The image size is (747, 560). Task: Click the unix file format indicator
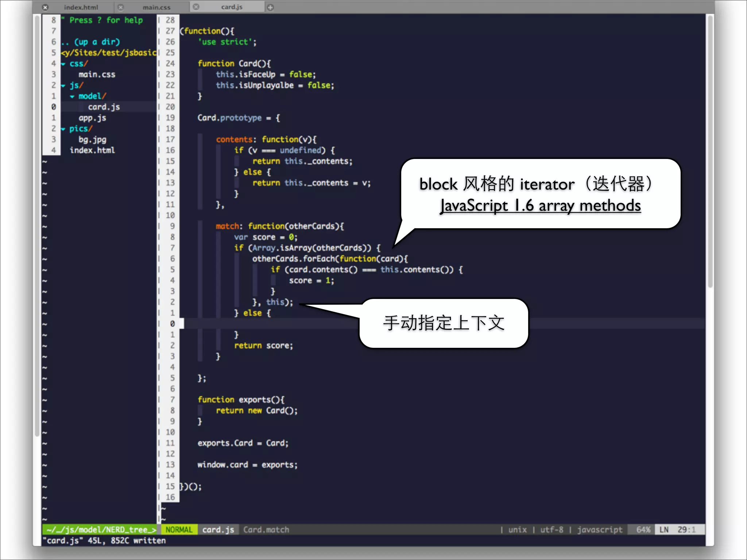click(x=518, y=529)
